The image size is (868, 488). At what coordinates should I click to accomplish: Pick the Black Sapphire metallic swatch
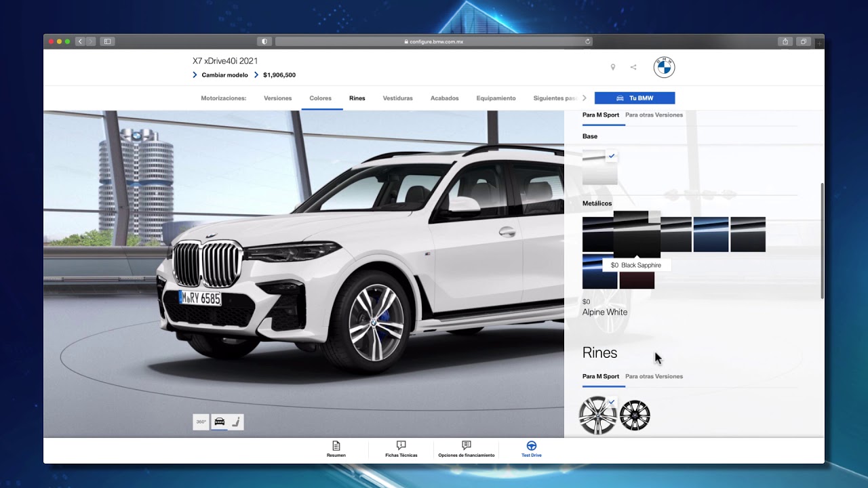[x=637, y=234]
